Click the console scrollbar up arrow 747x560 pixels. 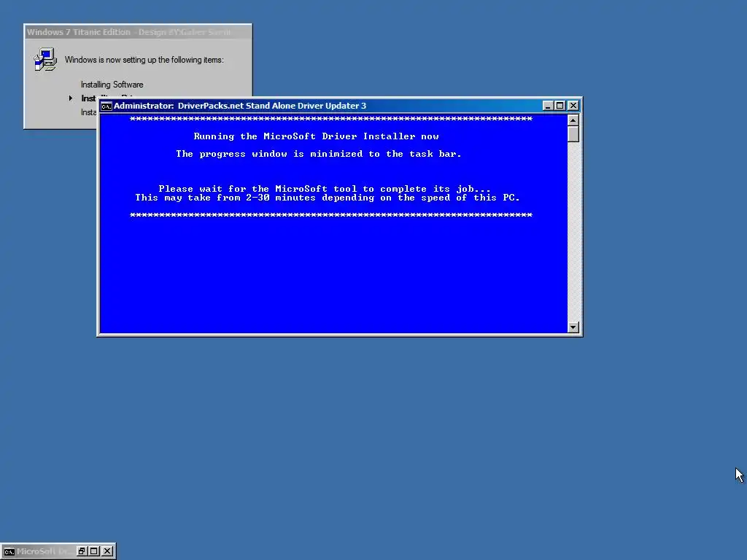(x=573, y=120)
